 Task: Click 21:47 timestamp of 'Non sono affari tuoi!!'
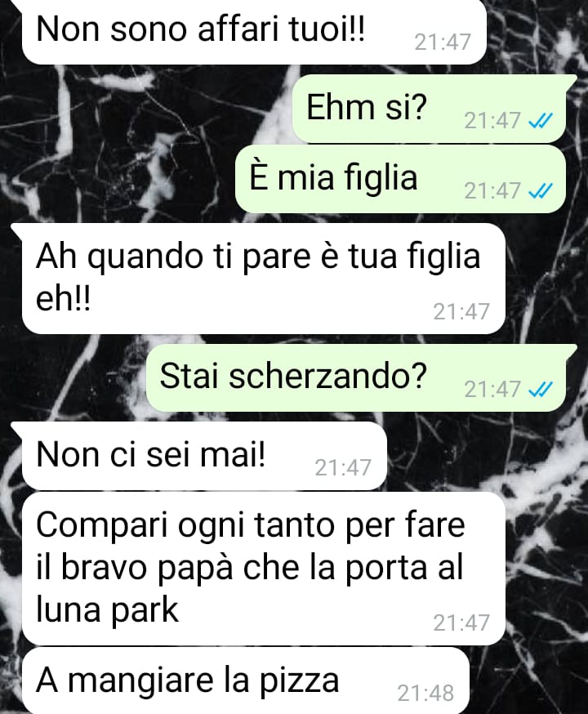click(443, 42)
